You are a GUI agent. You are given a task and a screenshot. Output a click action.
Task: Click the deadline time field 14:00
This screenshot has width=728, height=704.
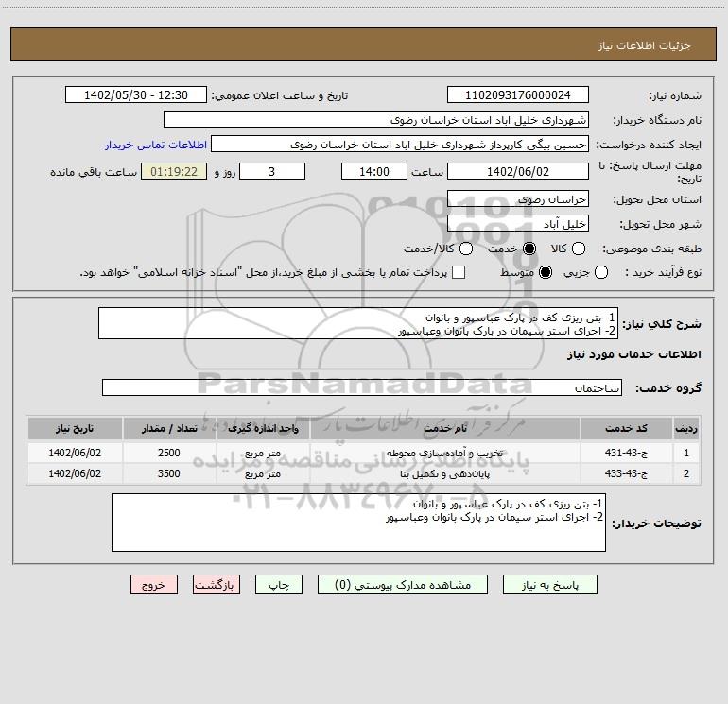click(x=374, y=172)
